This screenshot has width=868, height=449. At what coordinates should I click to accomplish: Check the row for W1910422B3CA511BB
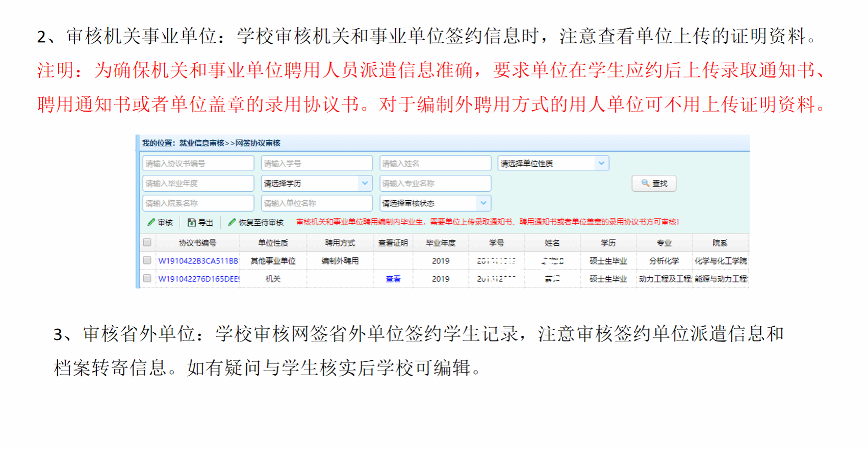pyautogui.click(x=147, y=260)
